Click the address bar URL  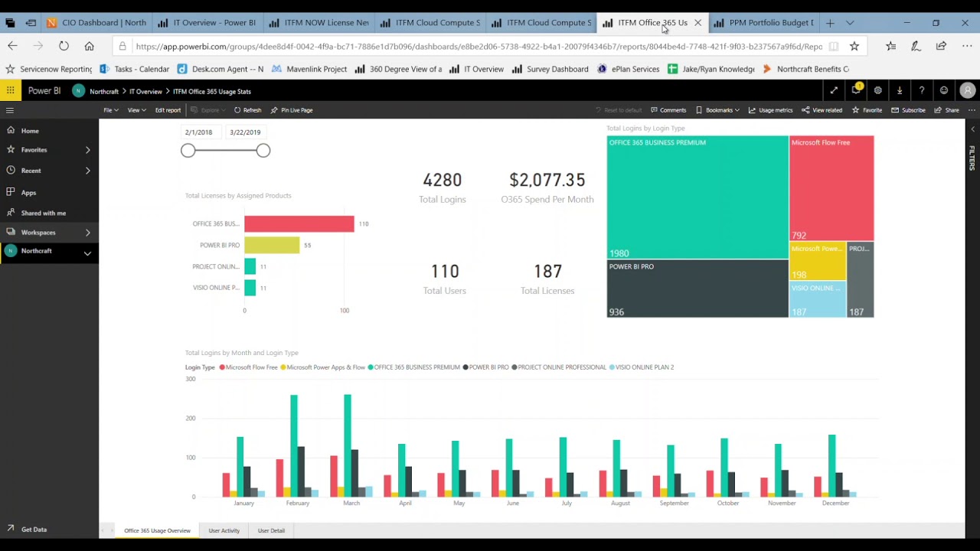479,47
